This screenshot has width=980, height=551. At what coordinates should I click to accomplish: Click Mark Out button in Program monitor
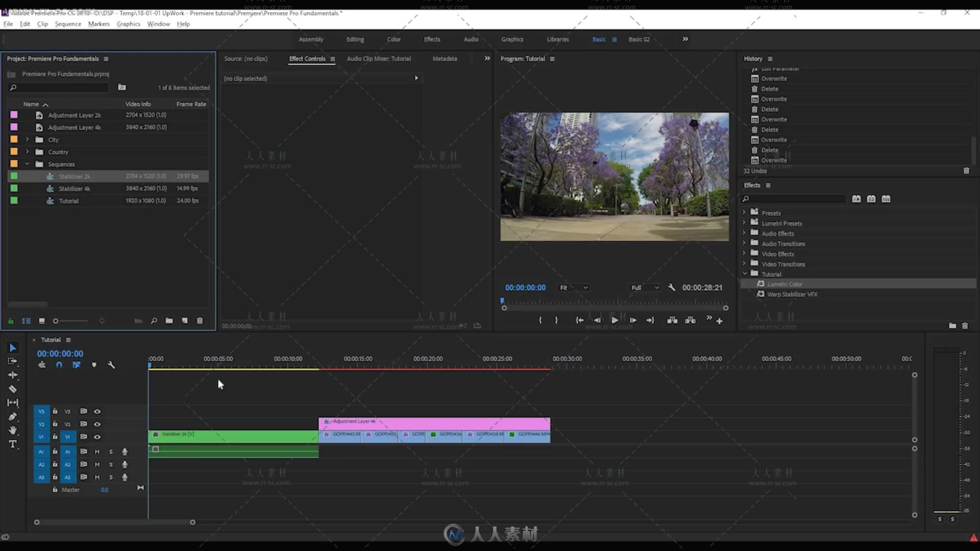pos(556,320)
